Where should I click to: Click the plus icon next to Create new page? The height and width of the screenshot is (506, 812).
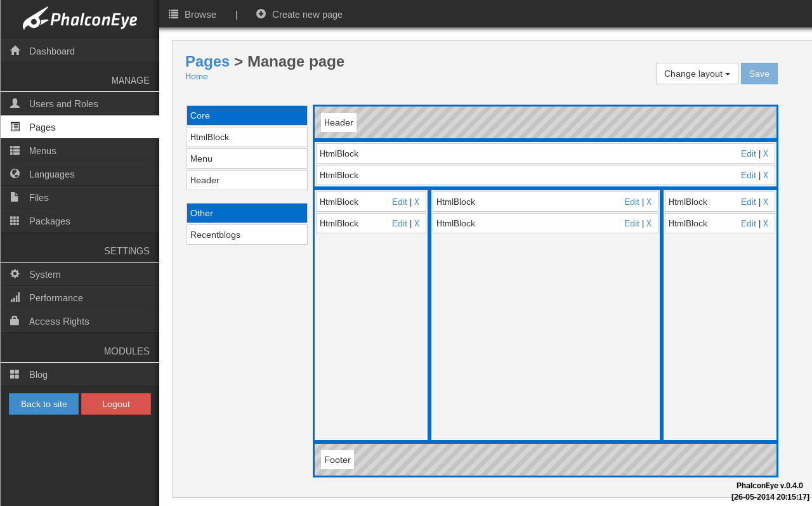[261, 13]
